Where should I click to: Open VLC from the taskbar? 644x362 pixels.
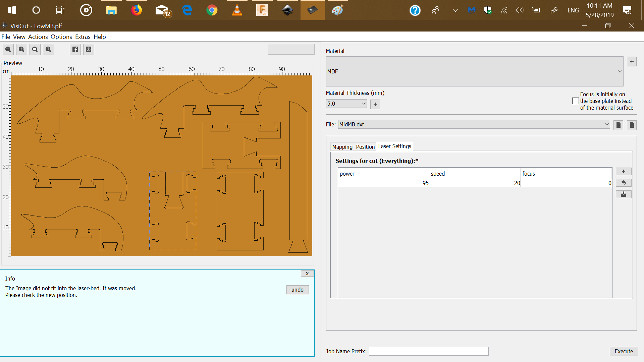click(237, 10)
